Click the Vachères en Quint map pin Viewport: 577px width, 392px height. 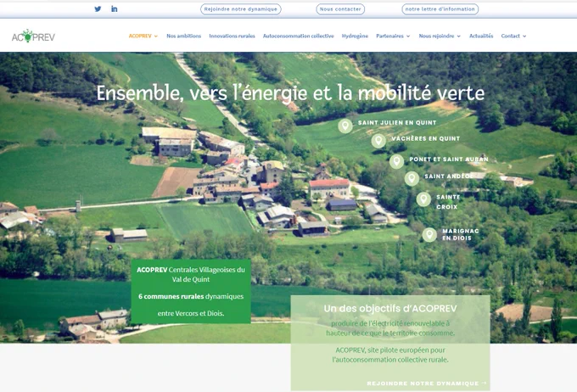[378, 141]
